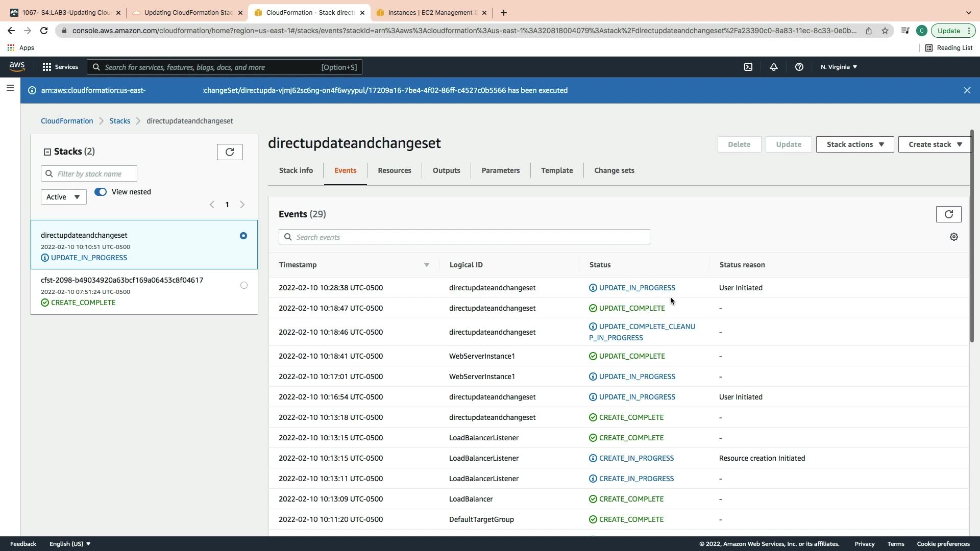Switch to the Resources tab
This screenshot has height=551, width=980.
(394, 170)
